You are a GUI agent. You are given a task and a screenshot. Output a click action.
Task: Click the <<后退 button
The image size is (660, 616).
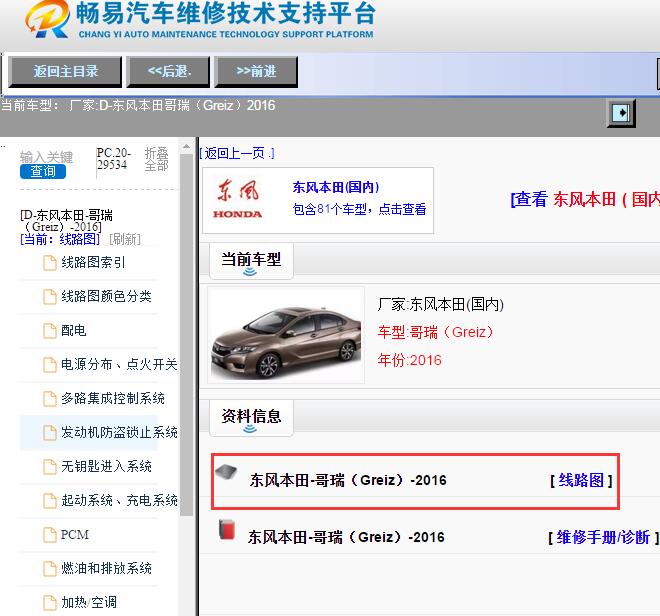click(x=168, y=72)
